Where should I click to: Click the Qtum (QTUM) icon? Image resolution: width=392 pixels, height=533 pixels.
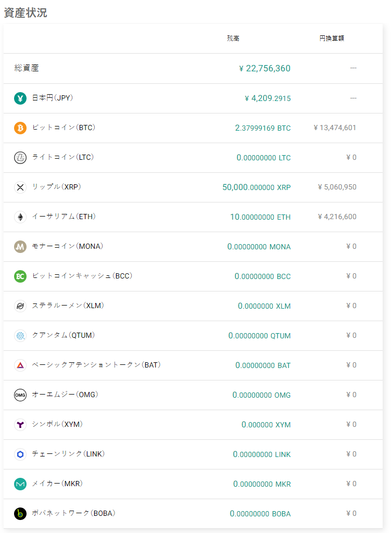click(20, 336)
